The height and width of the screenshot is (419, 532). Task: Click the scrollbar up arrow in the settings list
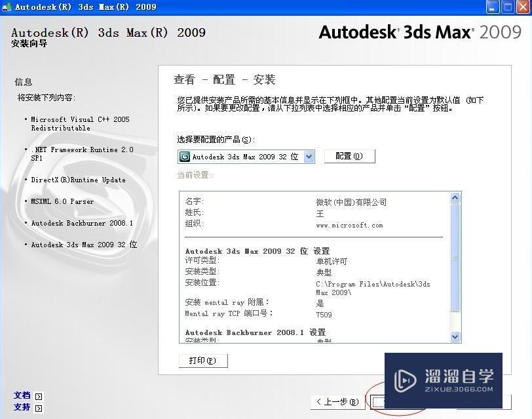(x=455, y=197)
